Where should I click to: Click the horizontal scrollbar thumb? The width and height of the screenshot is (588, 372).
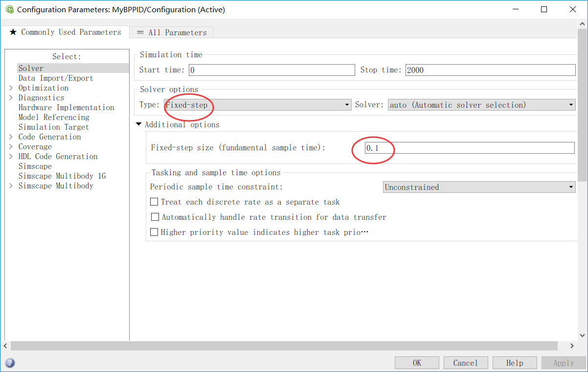pyautogui.click(x=284, y=346)
